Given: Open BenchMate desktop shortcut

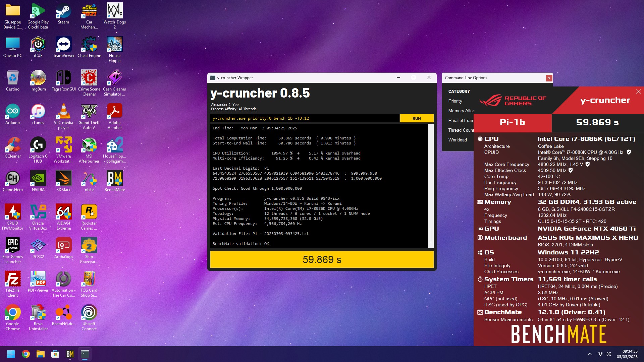Looking at the screenshot, I should click(115, 181).
